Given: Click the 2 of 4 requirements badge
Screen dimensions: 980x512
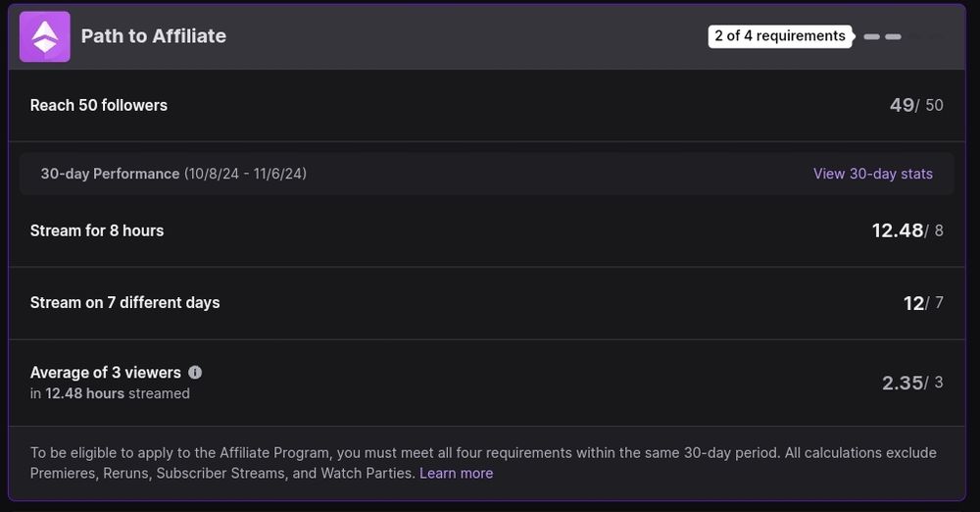Looking at the screenshot, I should [x=779, y=36].
